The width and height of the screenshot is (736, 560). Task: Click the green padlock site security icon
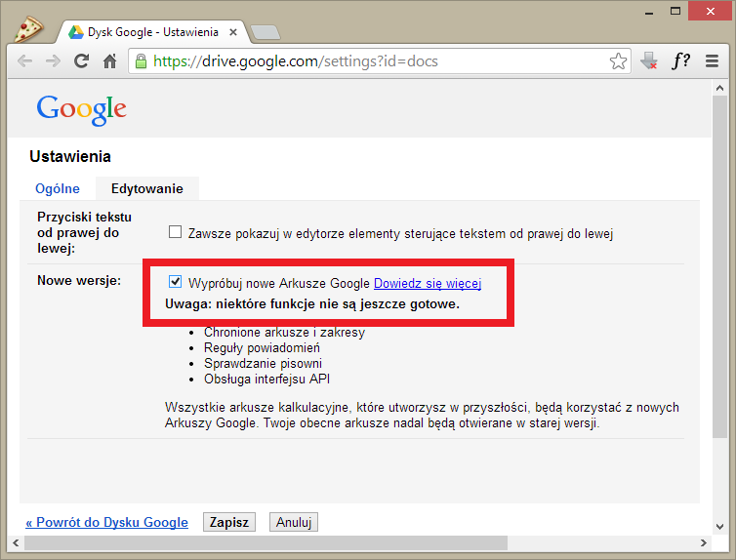click(141, 60)
